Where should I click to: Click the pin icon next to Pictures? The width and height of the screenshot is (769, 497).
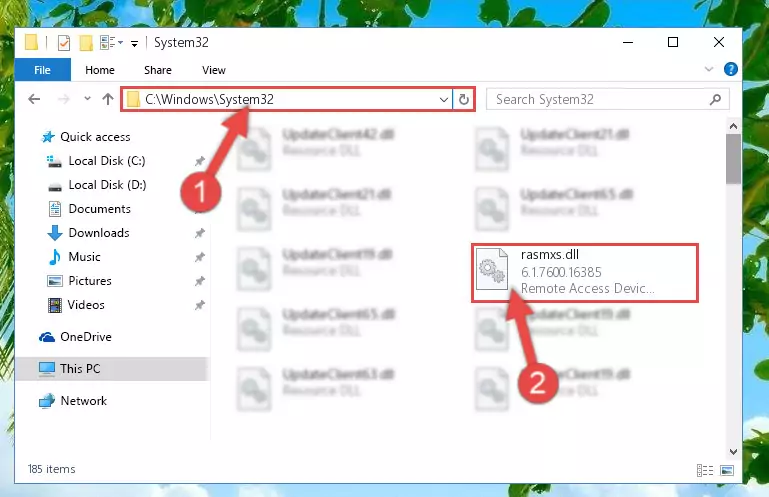199,281
